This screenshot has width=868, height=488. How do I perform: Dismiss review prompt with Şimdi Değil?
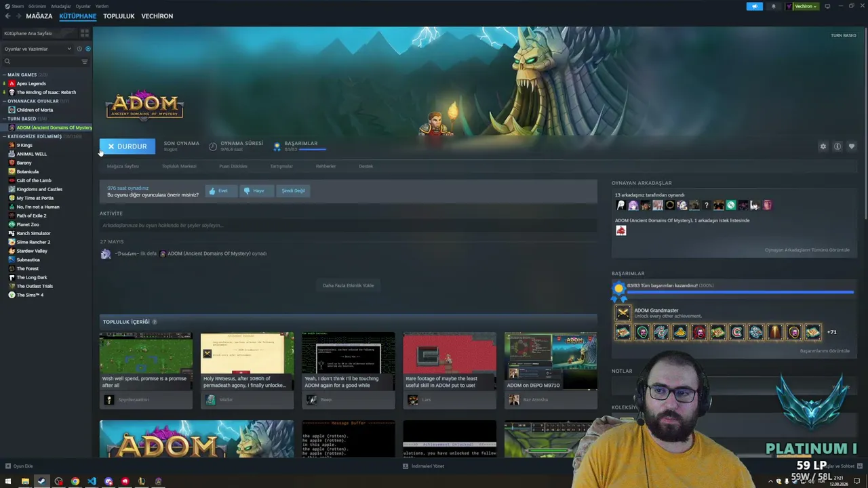tap(293, 191)
